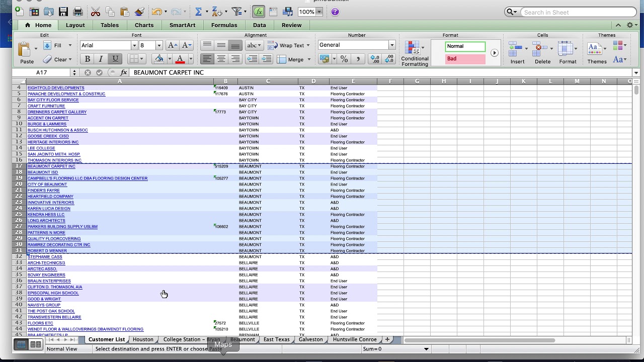Viewport: 644px width, 362px height.
Task: Show the Toolbox icon
Action: 273,12
